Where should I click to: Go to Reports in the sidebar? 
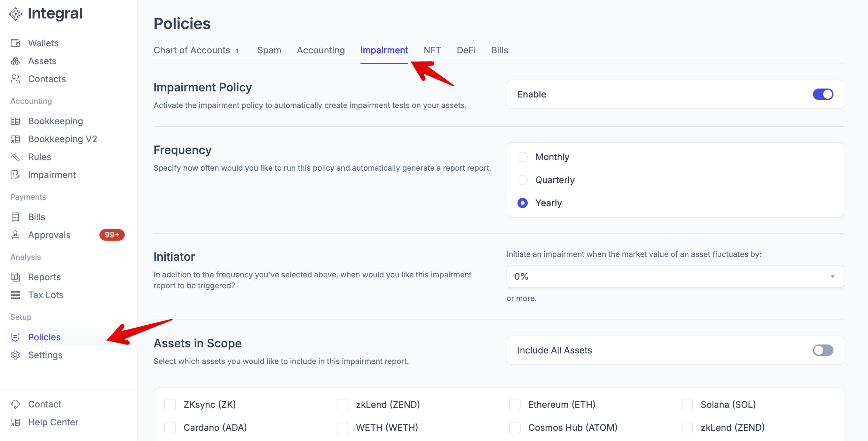44,277
